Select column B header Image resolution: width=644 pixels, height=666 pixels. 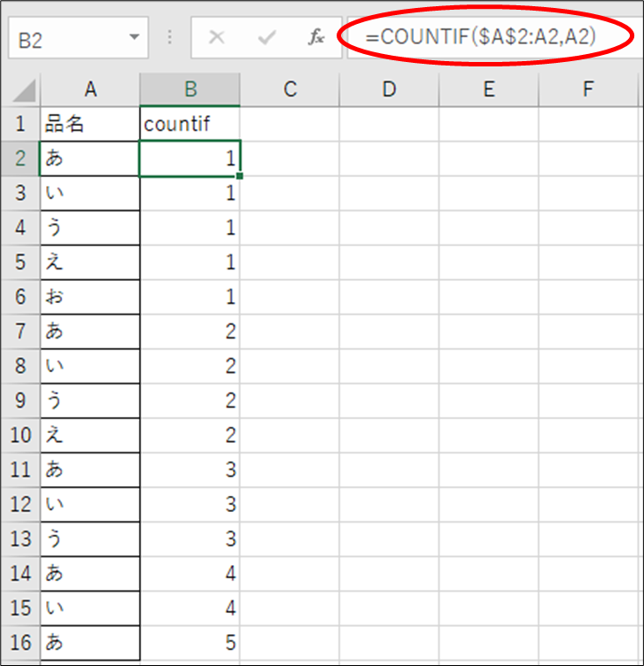pos(190,89)
